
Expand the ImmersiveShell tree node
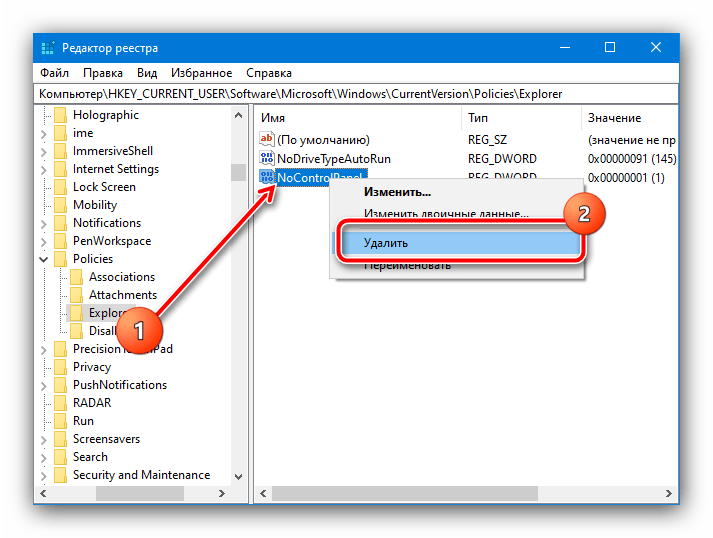click(44, 151)
